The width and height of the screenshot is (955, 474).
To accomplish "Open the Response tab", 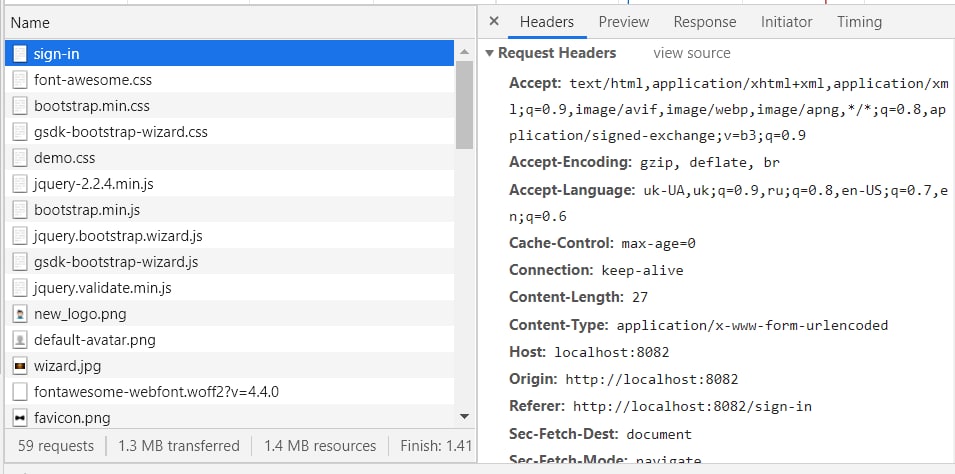I will (704, 22).
